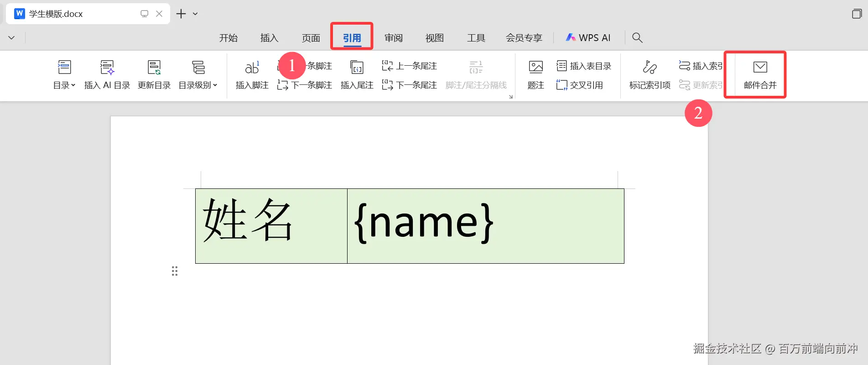
Task: Switch to the 视图 tab
Action: 435,38
